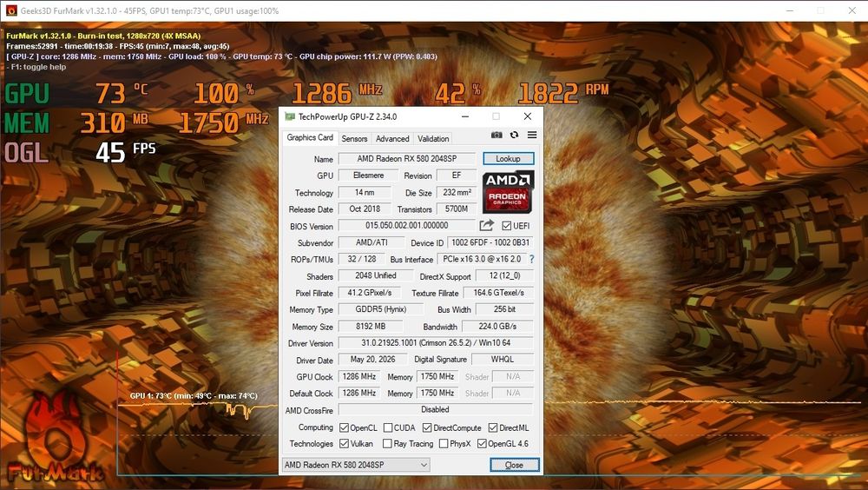Close the FurMark window
This screenshot has width=868, height=490.
point(852,10)
